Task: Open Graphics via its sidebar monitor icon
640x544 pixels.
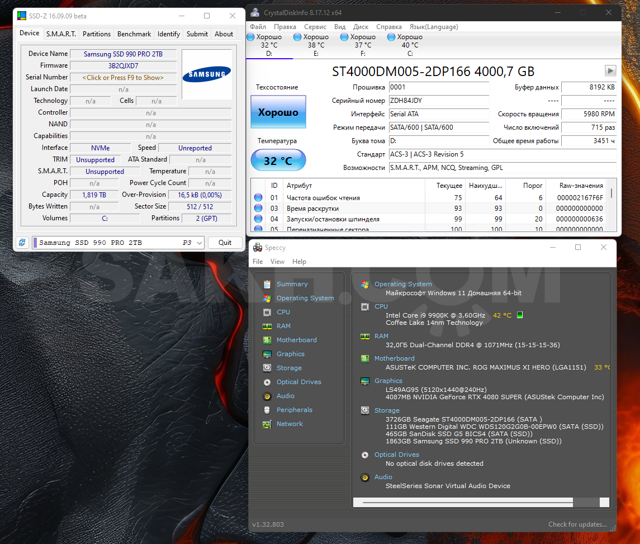Action: click(x=267, y=354)
